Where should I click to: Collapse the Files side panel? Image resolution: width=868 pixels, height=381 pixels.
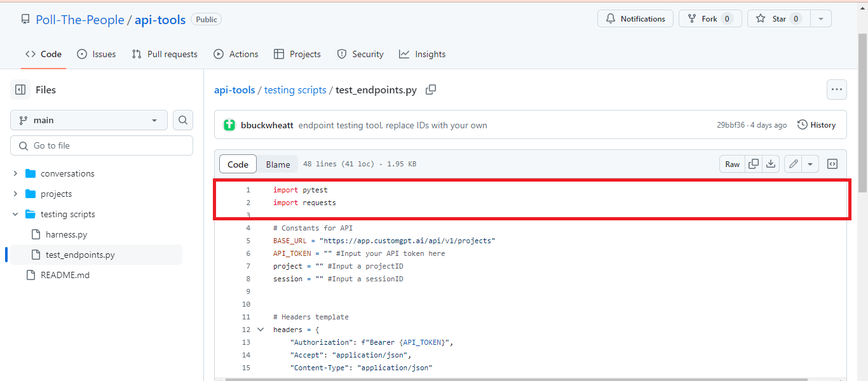coord(20,89)
